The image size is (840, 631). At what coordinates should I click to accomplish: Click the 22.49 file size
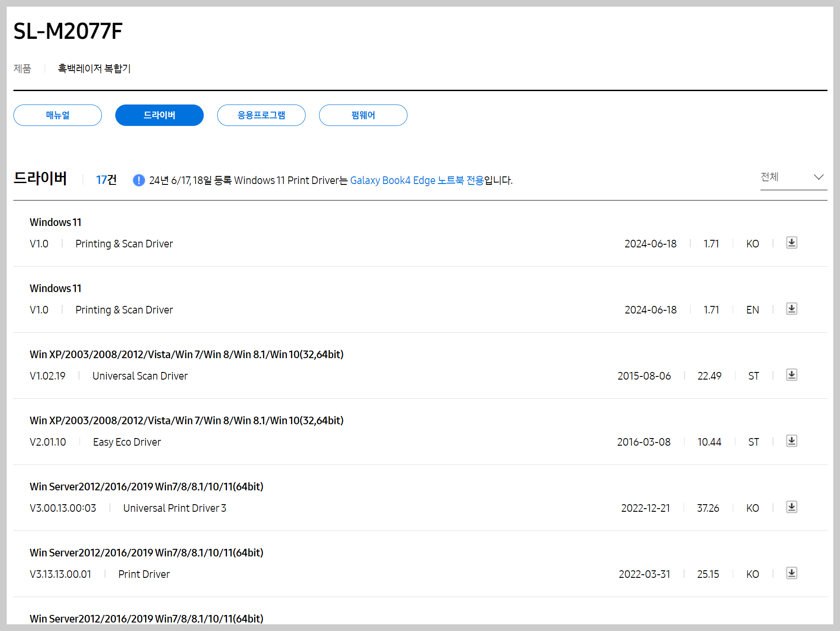[710, 376]
